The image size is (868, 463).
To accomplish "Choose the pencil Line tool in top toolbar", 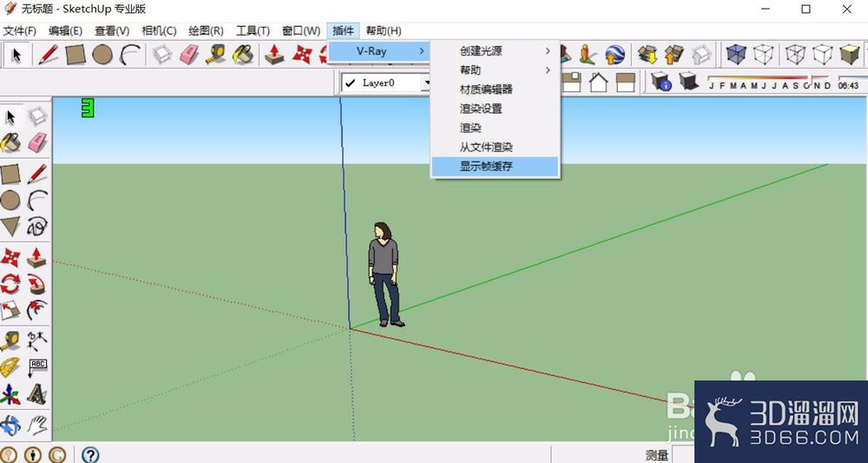I will 48,54.
